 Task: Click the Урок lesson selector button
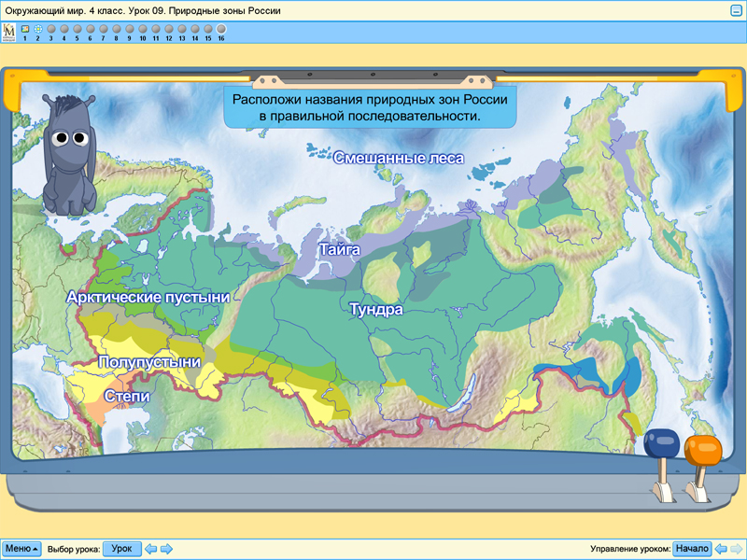click(x=121, y=549)
